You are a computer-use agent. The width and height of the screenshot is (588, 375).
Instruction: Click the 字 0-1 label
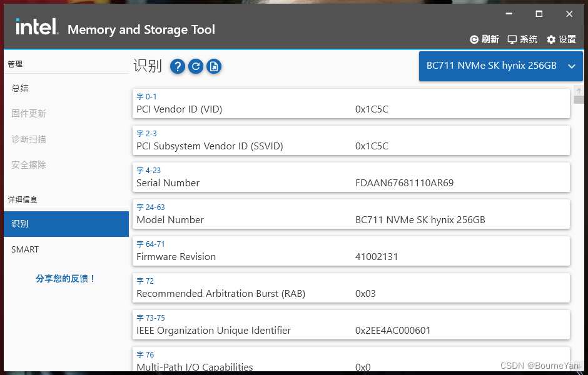(146, 97)
